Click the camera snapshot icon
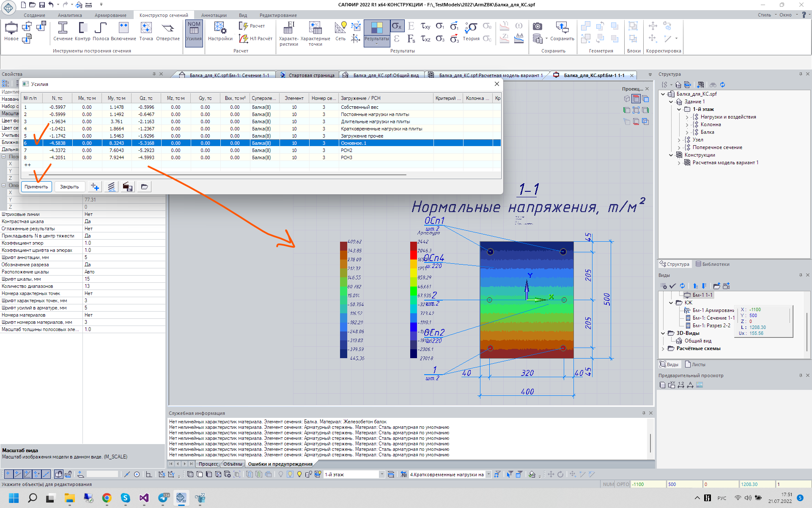The width and height of the screenshot is (812, 508). coord(537,26)
